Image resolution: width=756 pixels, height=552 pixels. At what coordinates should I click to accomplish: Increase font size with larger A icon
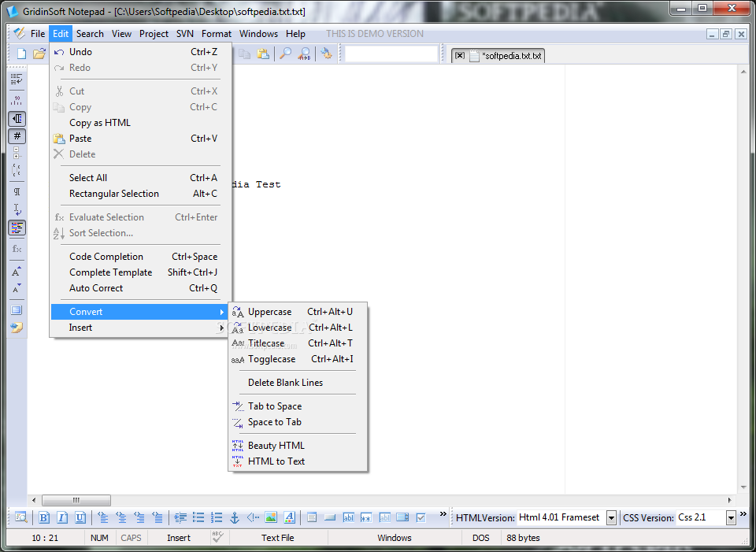click(17, 272)
